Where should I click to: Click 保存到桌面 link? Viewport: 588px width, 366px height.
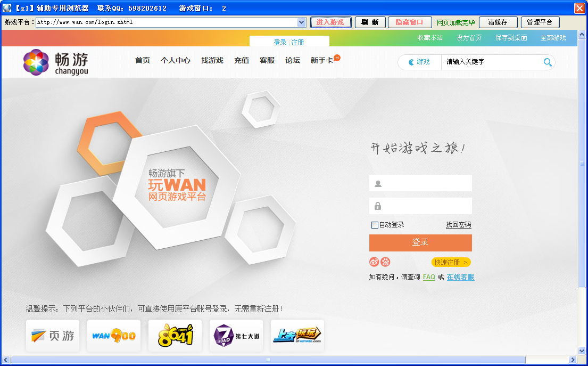pyautogui.click(x=511, y=37)
